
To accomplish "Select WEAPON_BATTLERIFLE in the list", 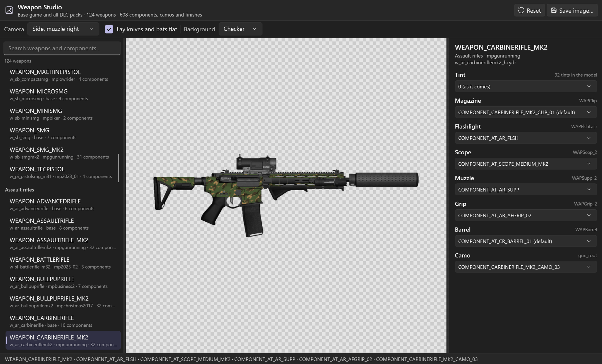I will (63, 263).
